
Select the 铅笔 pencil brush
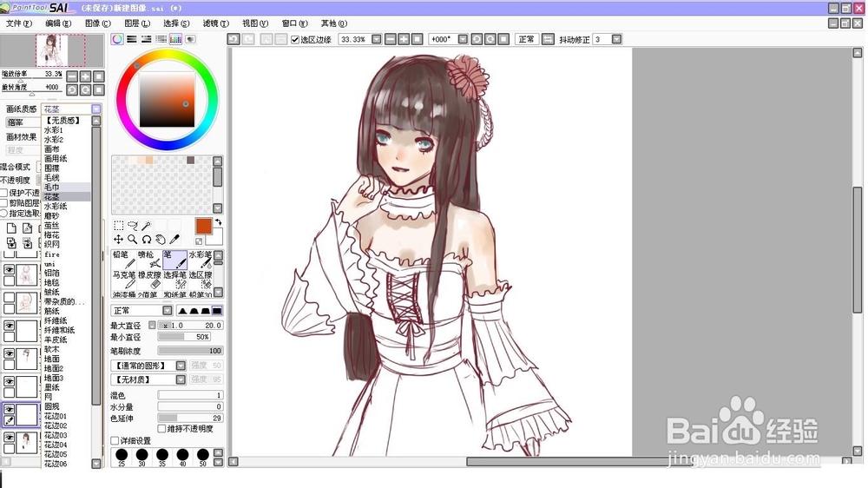click(x=124, y=260)
